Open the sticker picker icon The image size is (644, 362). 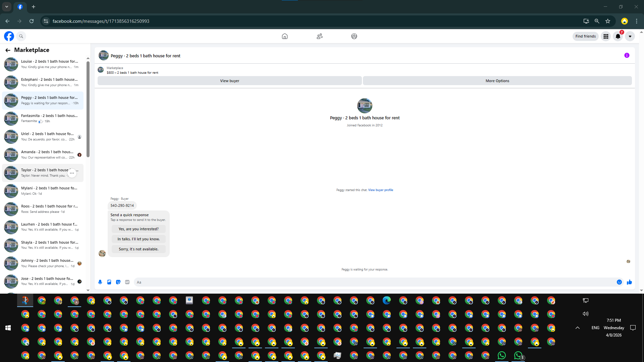point(118,282)
